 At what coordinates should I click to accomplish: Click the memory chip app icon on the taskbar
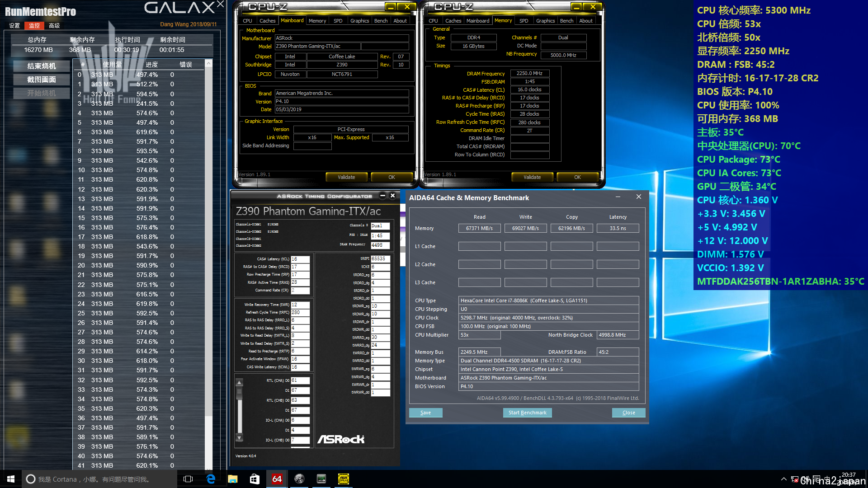pos(321,479)
